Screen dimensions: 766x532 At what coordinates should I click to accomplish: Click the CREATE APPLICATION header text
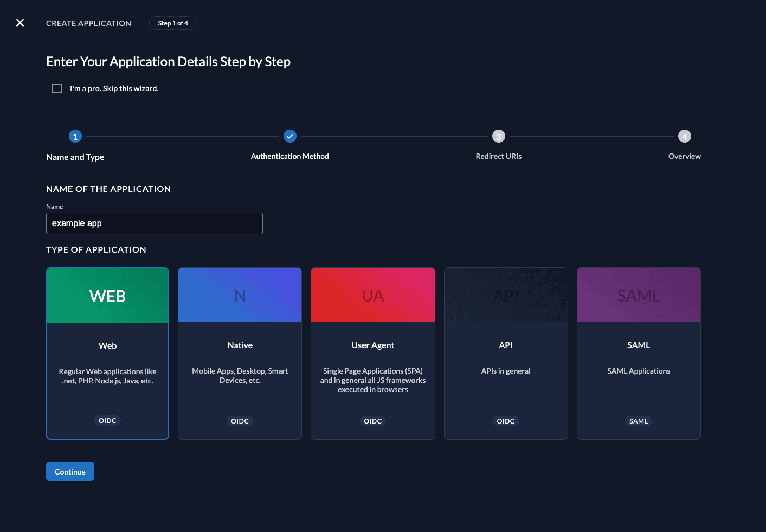88,23
